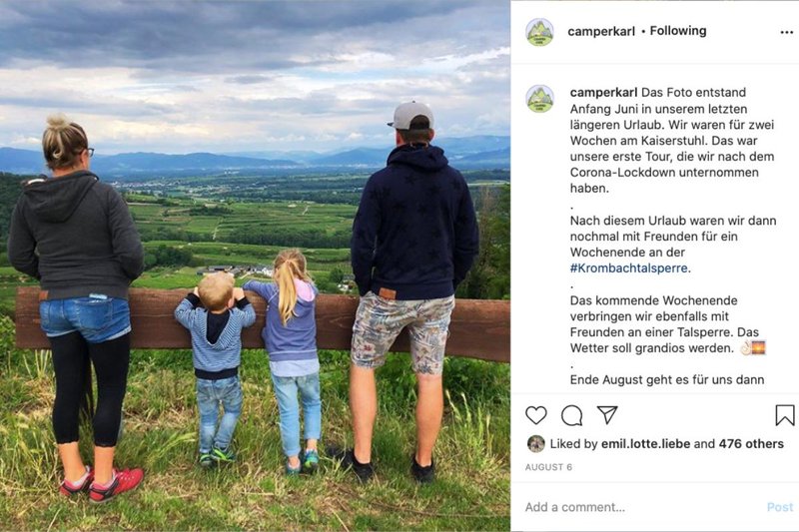View the 476 others likes list

751,444
